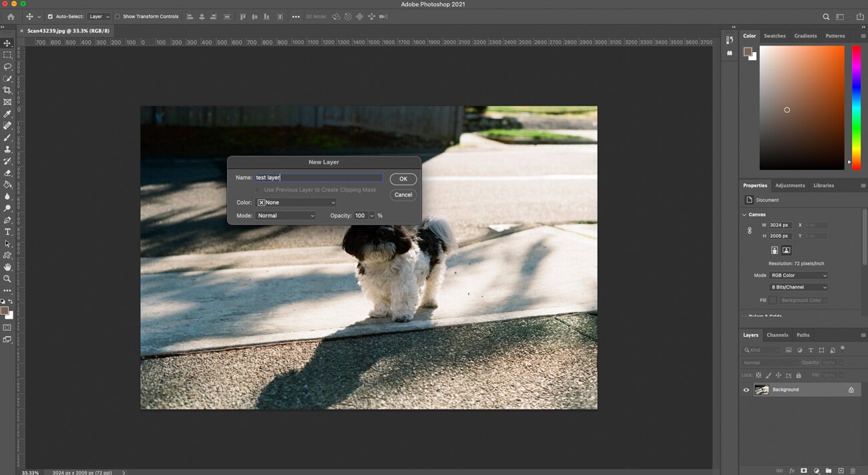This screenshot has width=868, height=475.
Task: Enable Auto-Select in the options bar
Action: 51,17
